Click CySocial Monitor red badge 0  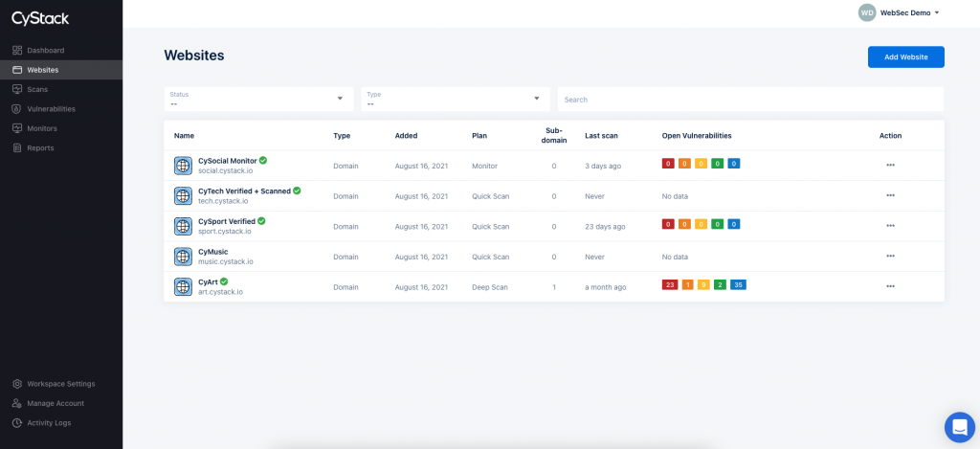pyautogui.click(x=668, y=164)
